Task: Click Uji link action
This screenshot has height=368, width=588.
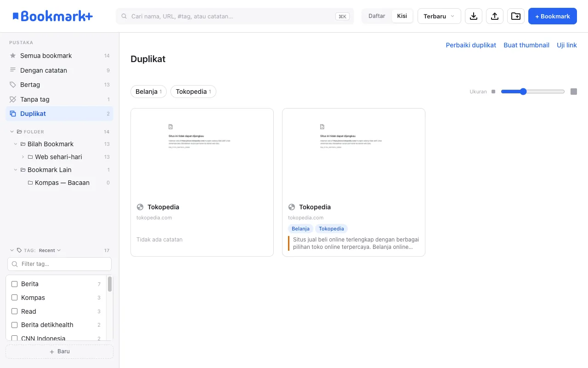Action: (567, 45)
